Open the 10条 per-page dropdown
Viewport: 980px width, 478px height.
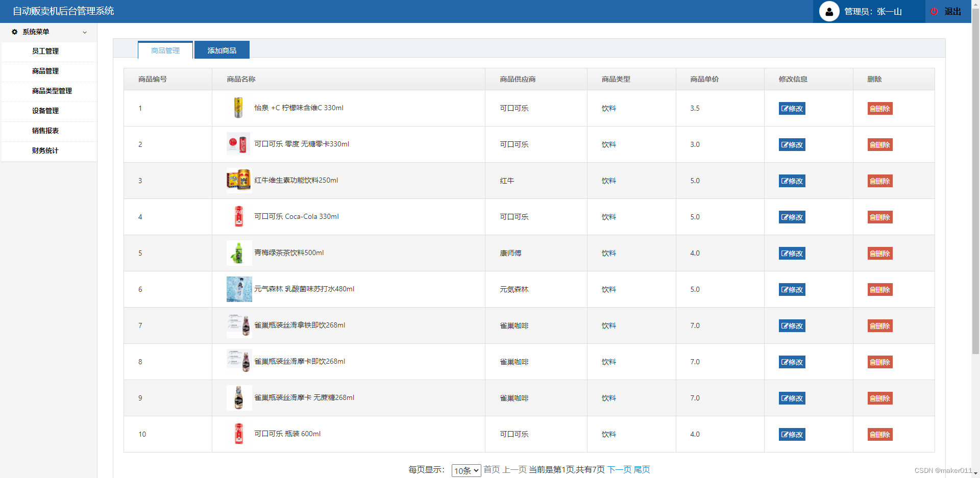466,470
